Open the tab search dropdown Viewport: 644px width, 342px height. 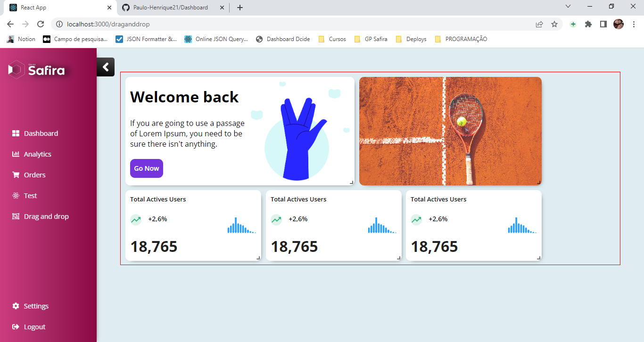tap(568, 6)
